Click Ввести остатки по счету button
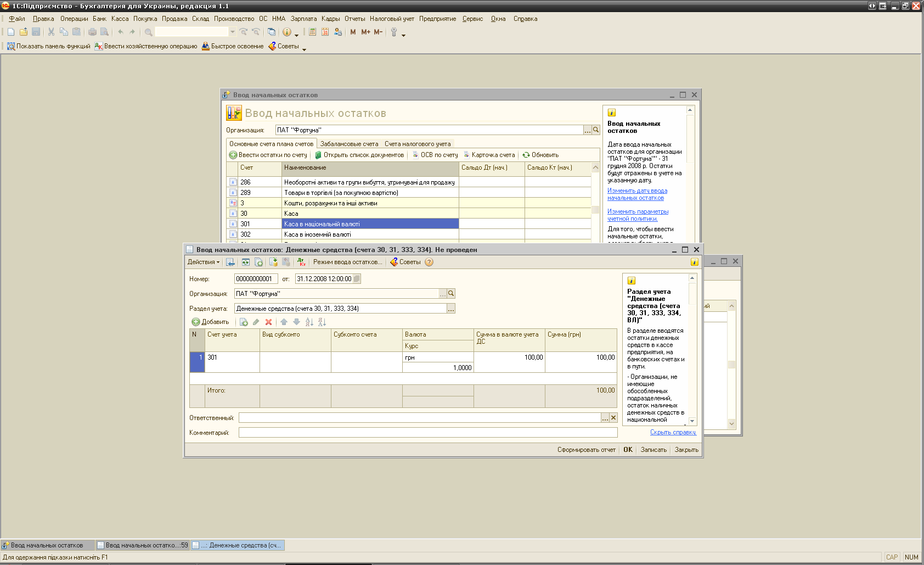 click(x=268, y=155)
